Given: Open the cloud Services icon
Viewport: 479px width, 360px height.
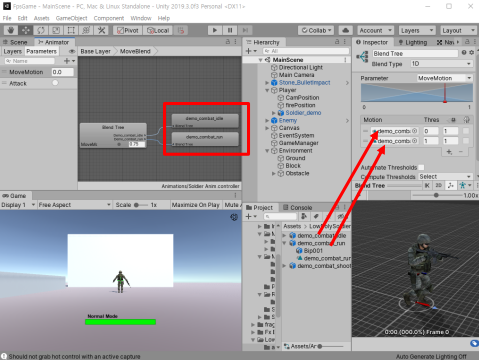Looking at the screenshot, I should (346, 30).
